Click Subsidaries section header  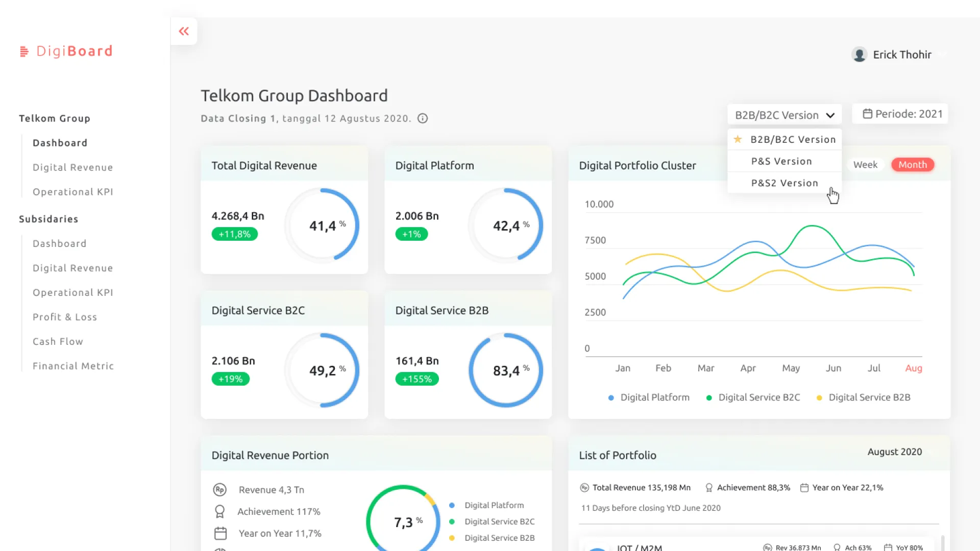pos(48,219)
